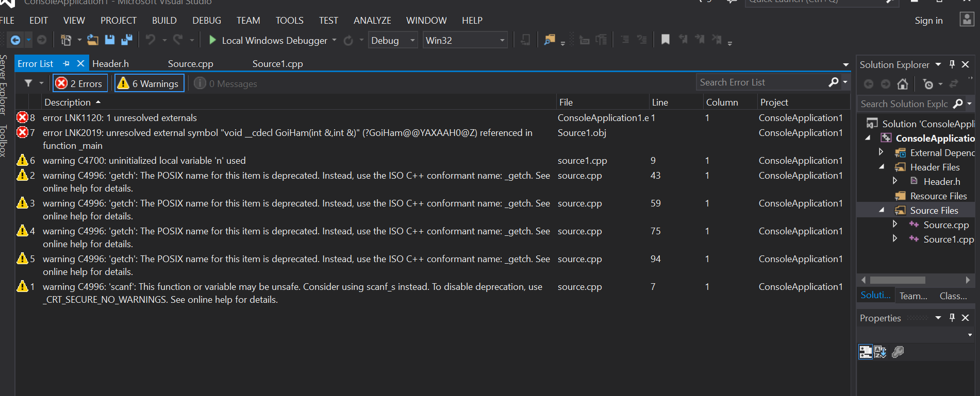Click the Undo arrow icon
980x396 pixels.
pos(151,40)
